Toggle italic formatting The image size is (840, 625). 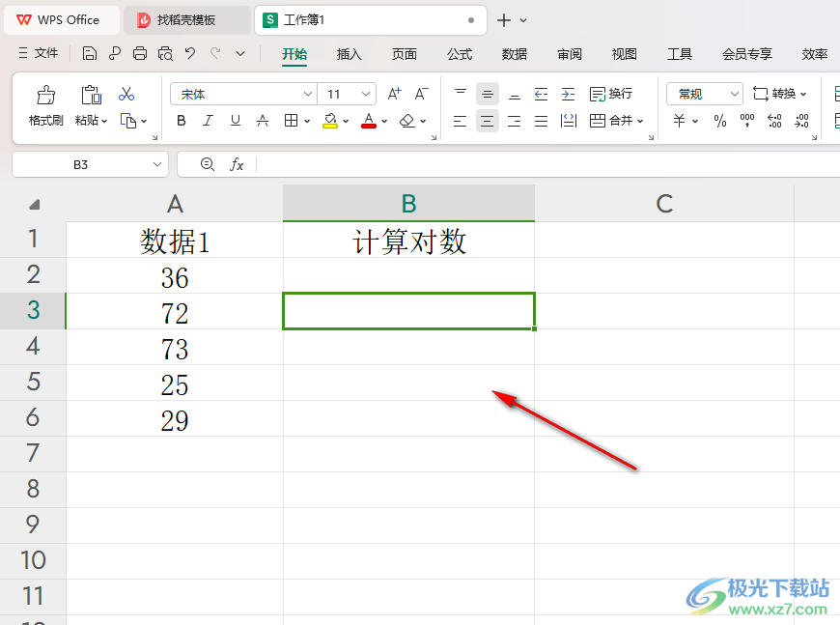pos(208,121)
